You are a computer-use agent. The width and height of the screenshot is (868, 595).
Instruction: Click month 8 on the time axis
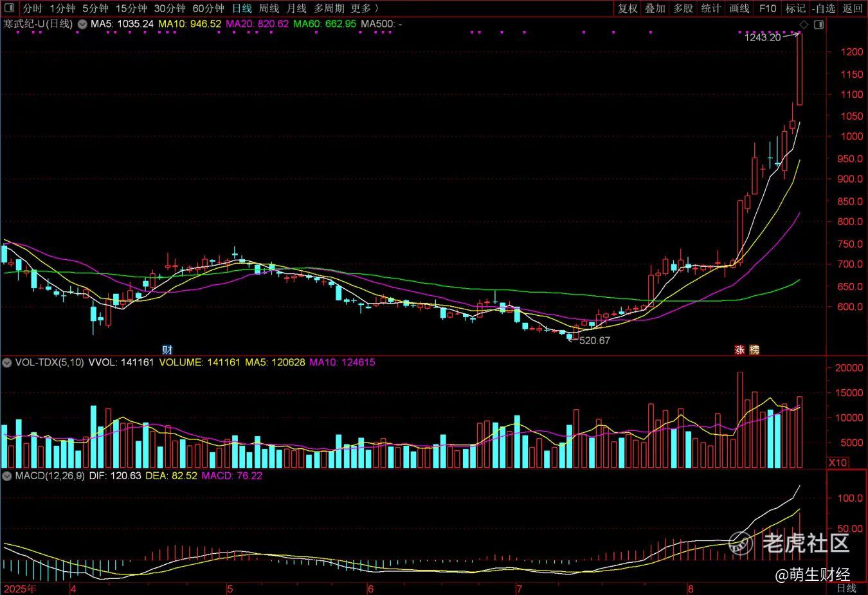coord(690,589)
